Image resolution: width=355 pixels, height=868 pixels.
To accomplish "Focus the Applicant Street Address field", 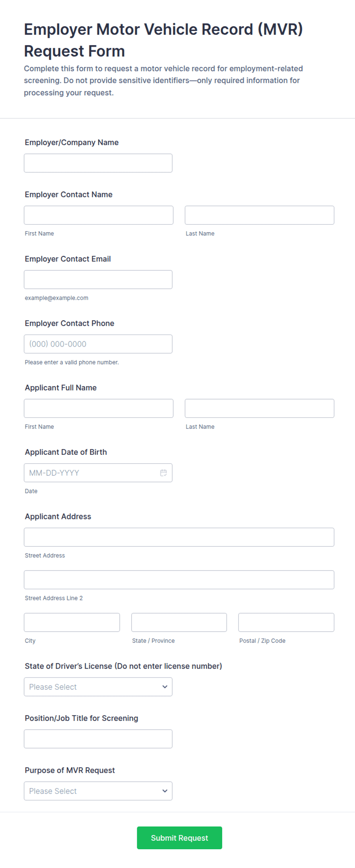I will tap(179, 537).
